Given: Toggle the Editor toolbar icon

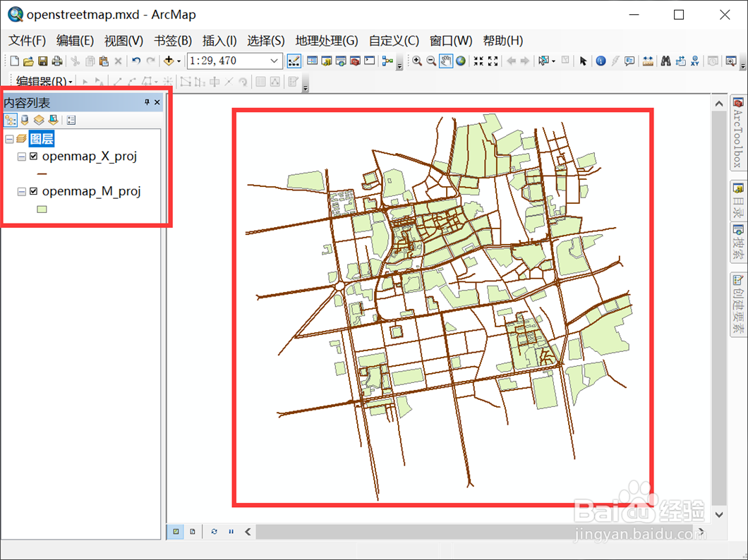Looking at the screenshot, I should click(x=294, y=61).
